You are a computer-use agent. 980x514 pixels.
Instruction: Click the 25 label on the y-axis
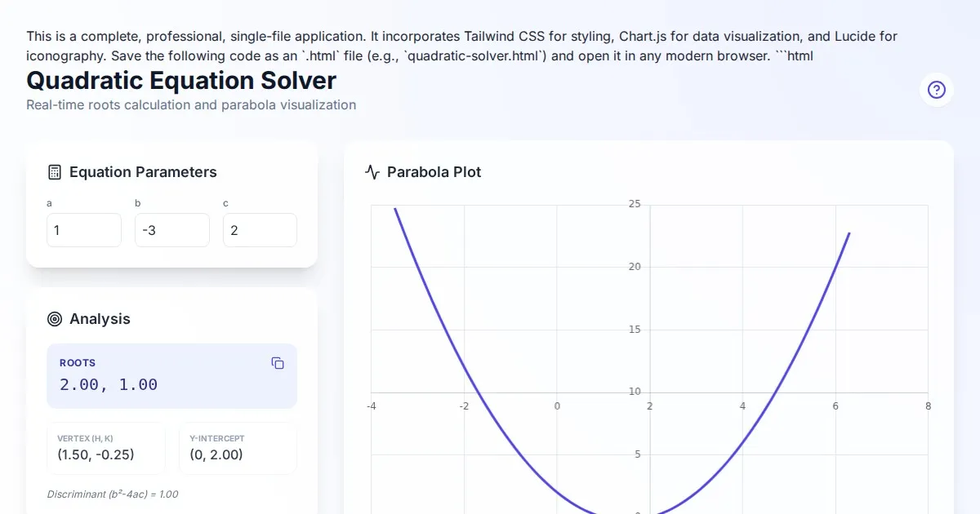pyautogui.click(x=635, y=203)
